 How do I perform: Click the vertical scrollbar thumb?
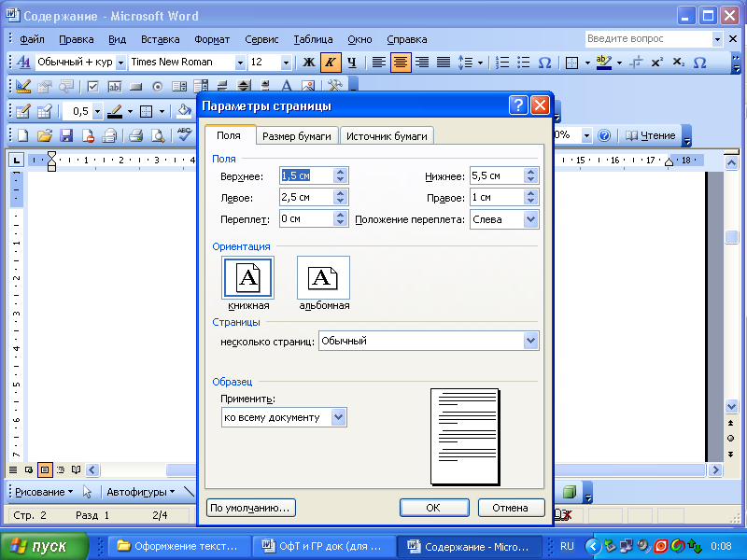731,237
